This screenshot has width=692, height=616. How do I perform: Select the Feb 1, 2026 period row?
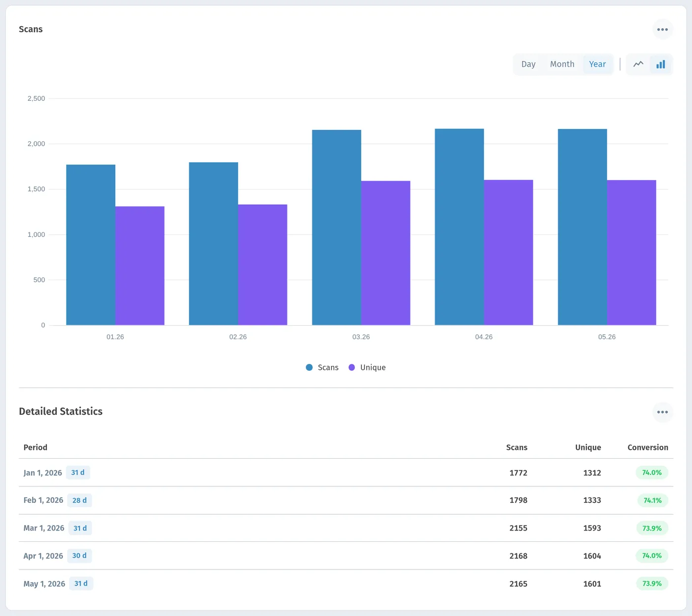(346, 500)
